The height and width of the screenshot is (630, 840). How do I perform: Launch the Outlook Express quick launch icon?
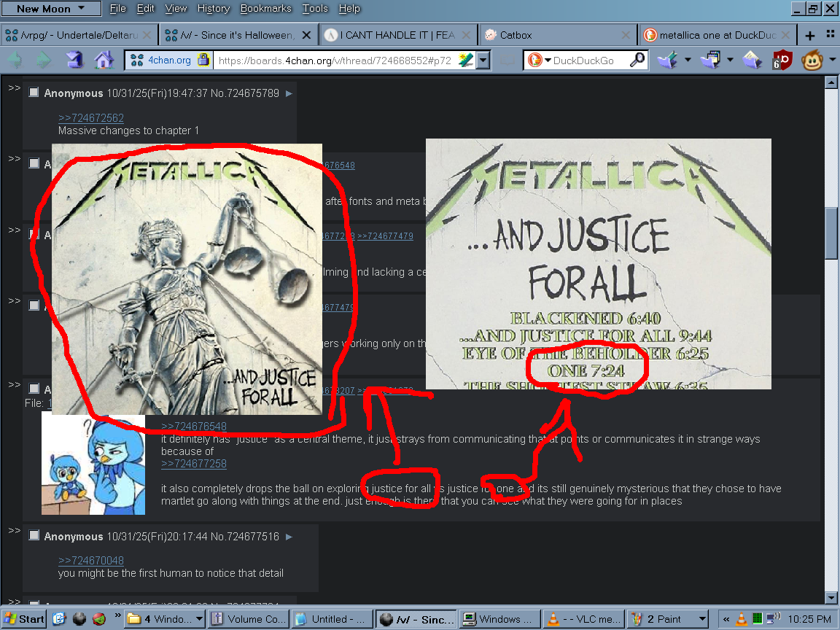click(59, 619)
